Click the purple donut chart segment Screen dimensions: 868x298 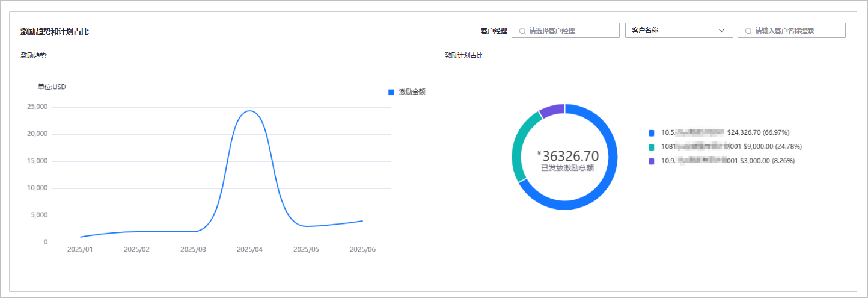[551, 110]
